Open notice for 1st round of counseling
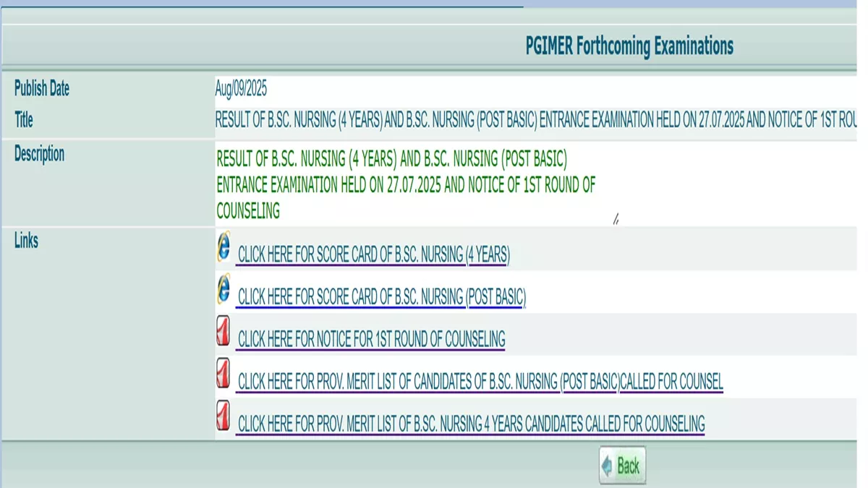868x488 pixels. click(371, 339)
